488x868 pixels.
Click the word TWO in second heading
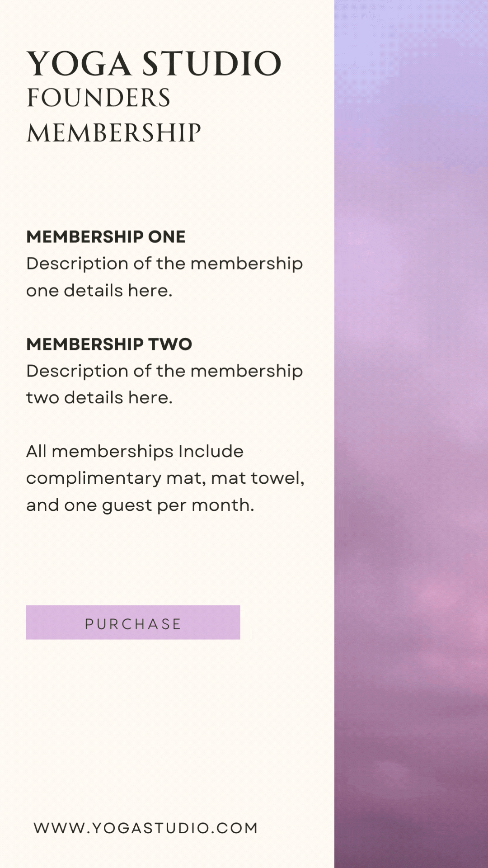tap(170, 344)
